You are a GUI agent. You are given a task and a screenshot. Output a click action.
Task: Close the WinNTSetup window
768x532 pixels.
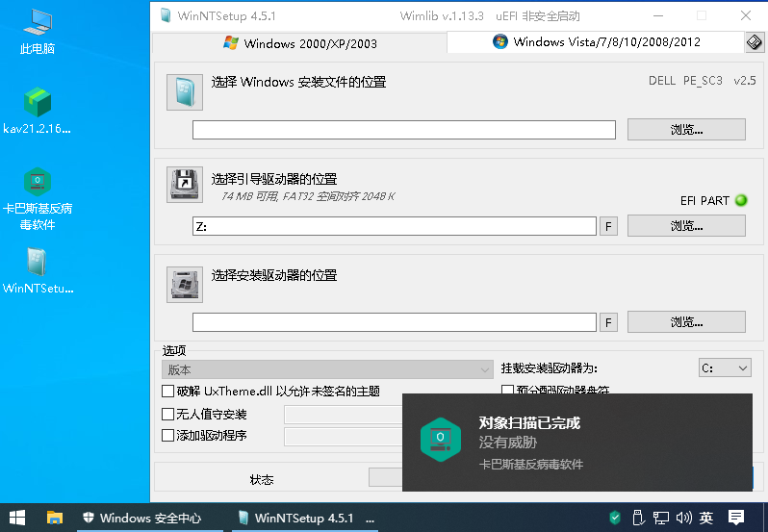746,15
